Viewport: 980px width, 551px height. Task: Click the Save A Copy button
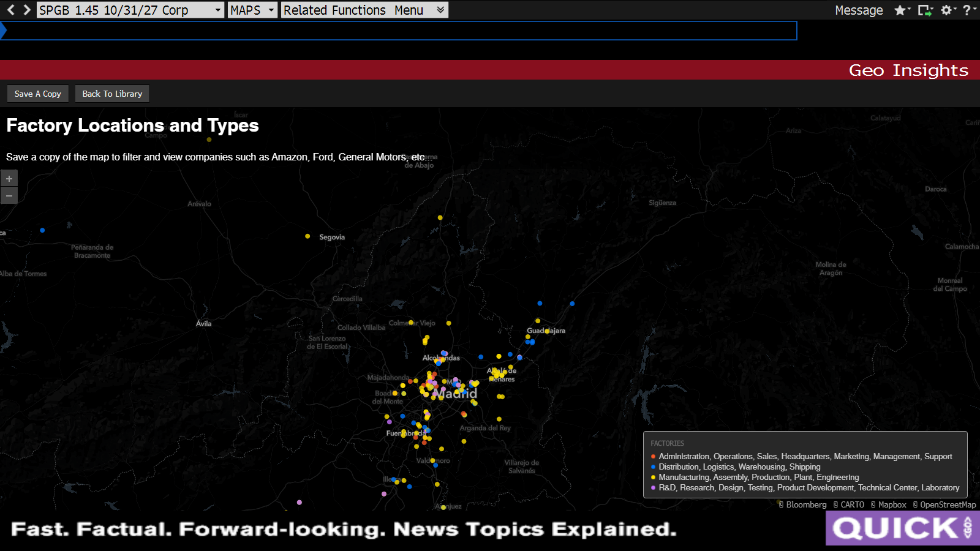click(38, 94)
